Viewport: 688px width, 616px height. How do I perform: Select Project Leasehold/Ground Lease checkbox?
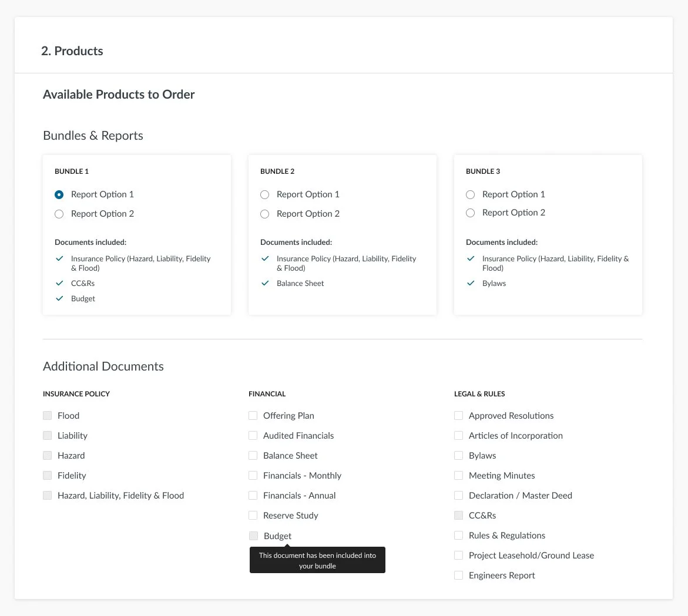458,556
